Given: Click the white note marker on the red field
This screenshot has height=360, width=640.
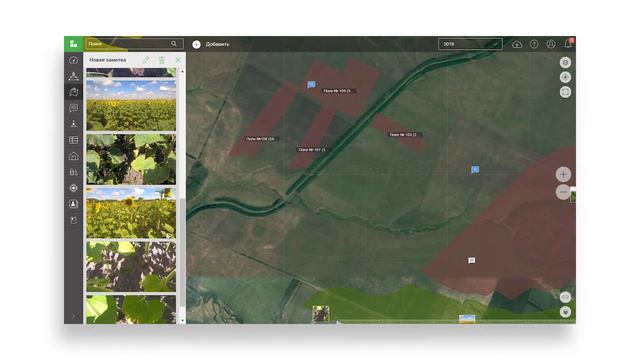Looking at the screenshot, I should [471, 260].
